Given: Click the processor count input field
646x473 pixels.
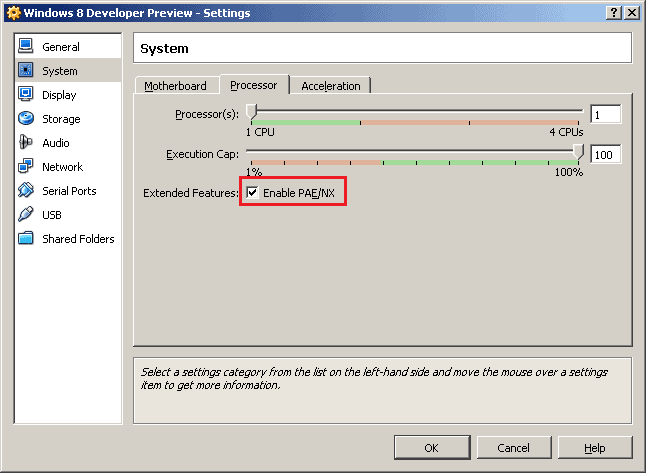Looking at the screenshot, I should (x=605, y=115).
